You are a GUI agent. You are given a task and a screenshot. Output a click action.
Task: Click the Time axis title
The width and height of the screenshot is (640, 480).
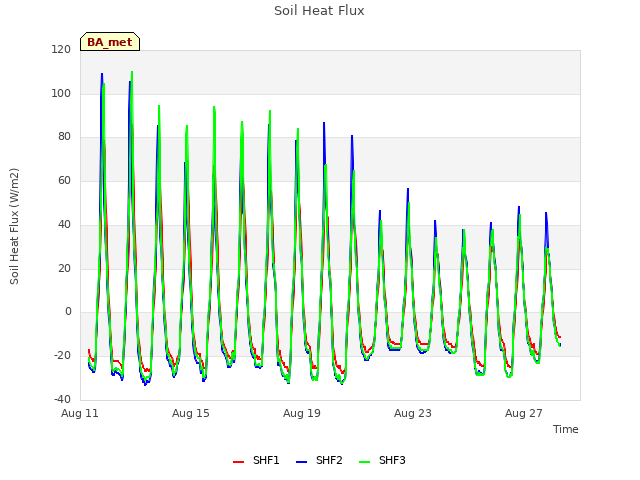566,429
